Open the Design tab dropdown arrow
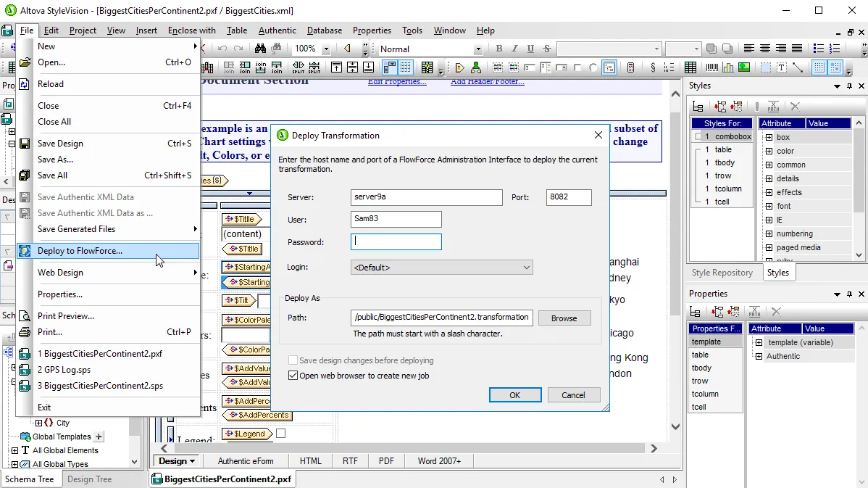 (x=193, y=461)
